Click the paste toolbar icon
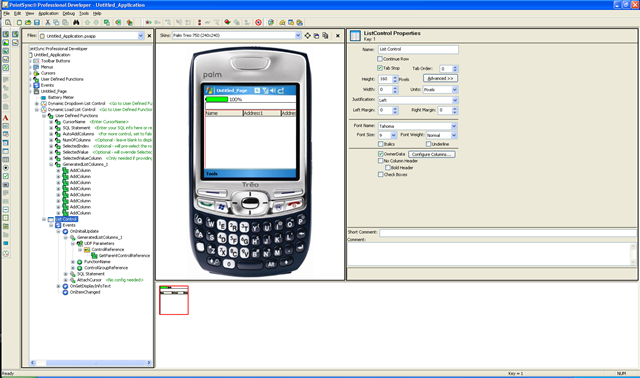The height and width of the screenshot is (378, 640). click(x=65, y=22)
